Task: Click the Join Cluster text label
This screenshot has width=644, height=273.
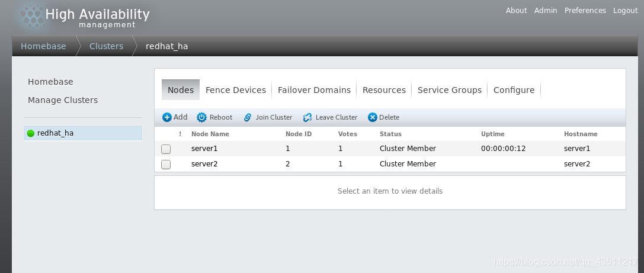Action: point(274,117)
